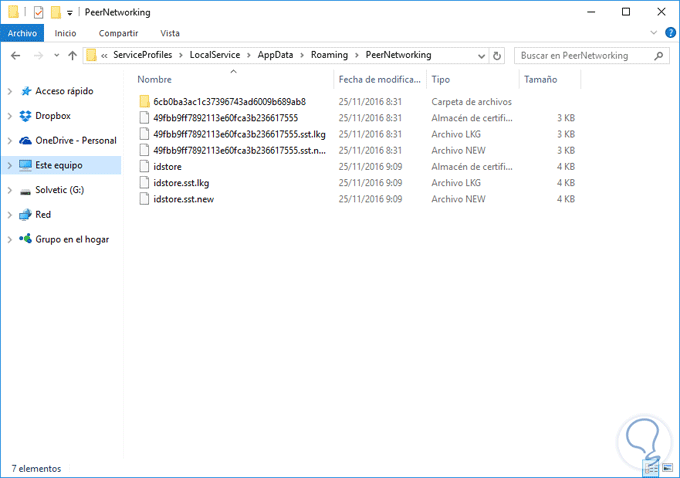The image size is (680, 478).
Task: Select the 49fbb9ff...sst.n... NEW file
Action: (x=239, y=151)
